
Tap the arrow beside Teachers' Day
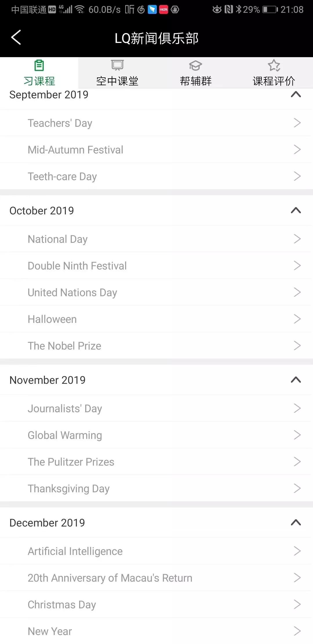coord(297,123)
